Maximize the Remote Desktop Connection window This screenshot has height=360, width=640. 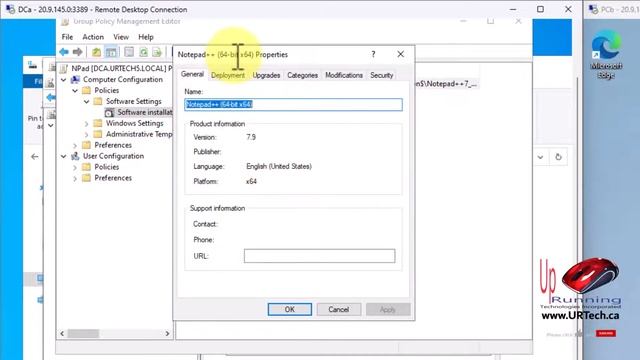coord(540,9)
